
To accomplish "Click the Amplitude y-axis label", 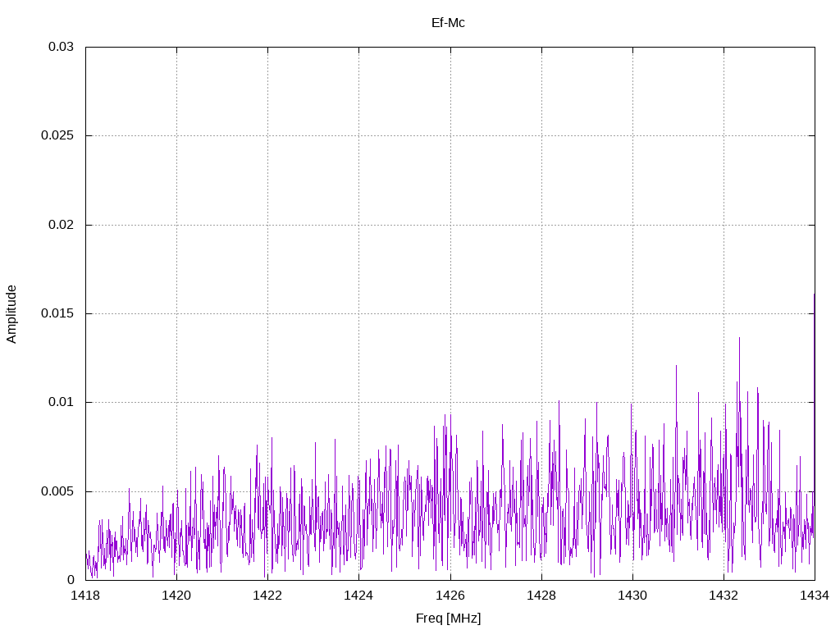I will click(11, 314).
